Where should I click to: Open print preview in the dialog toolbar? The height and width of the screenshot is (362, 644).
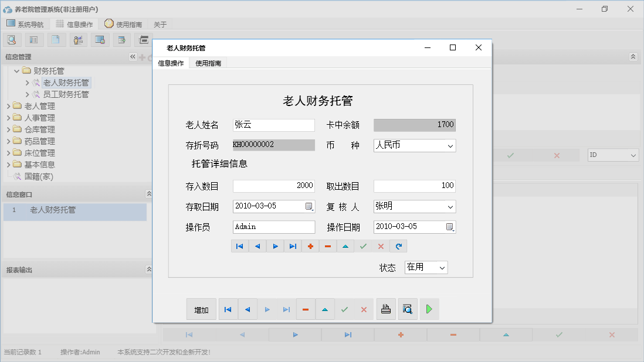408,309
